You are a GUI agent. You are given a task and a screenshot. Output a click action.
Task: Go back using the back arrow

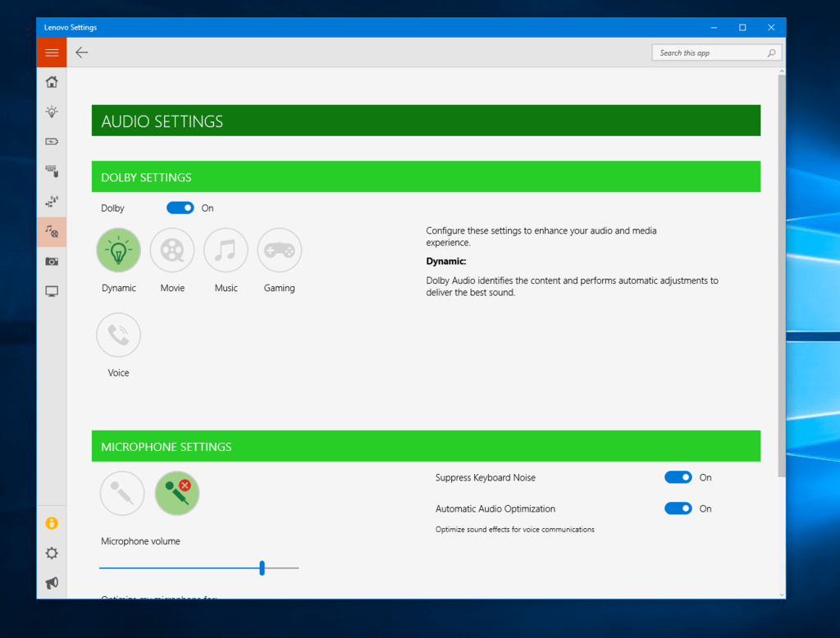click(x=82, y=52)
